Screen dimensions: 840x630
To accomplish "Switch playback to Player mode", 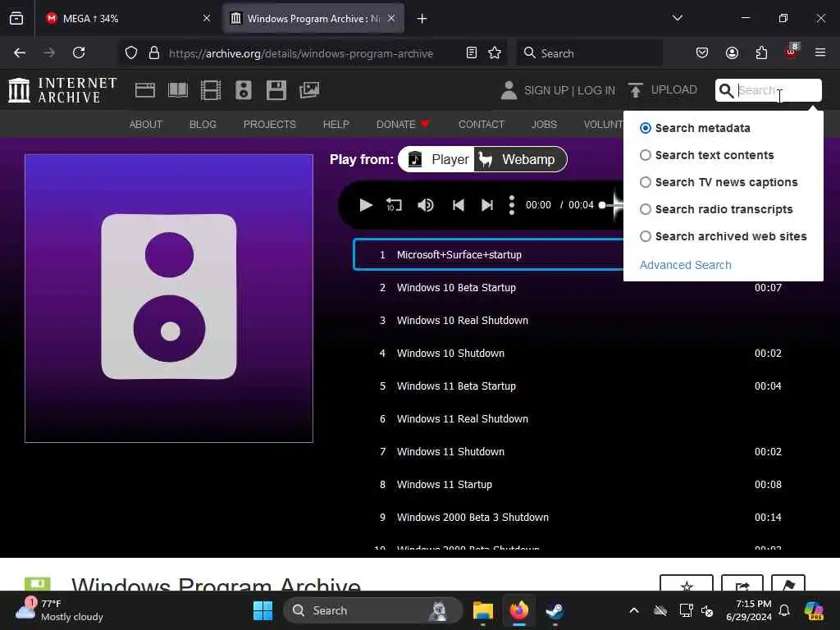I will (438, 160).
